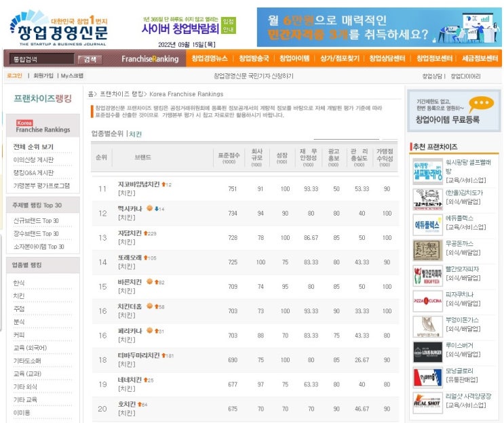Open the 이의신청 게시판 sidebar link
Viewport: 504px width, 423px height.
(33, 159)
